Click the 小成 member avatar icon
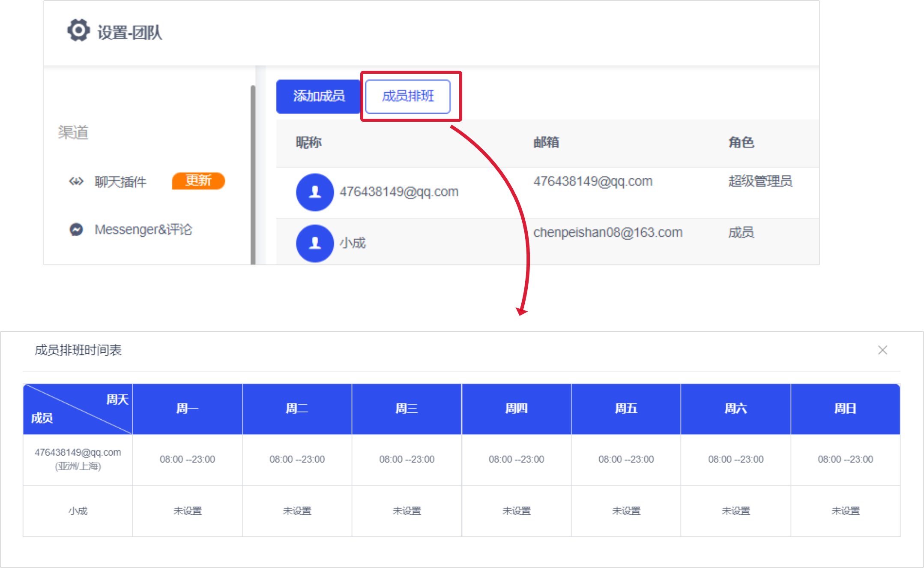Image resolution: width=924 pixels, height=568 pixels. coord(314,243)
